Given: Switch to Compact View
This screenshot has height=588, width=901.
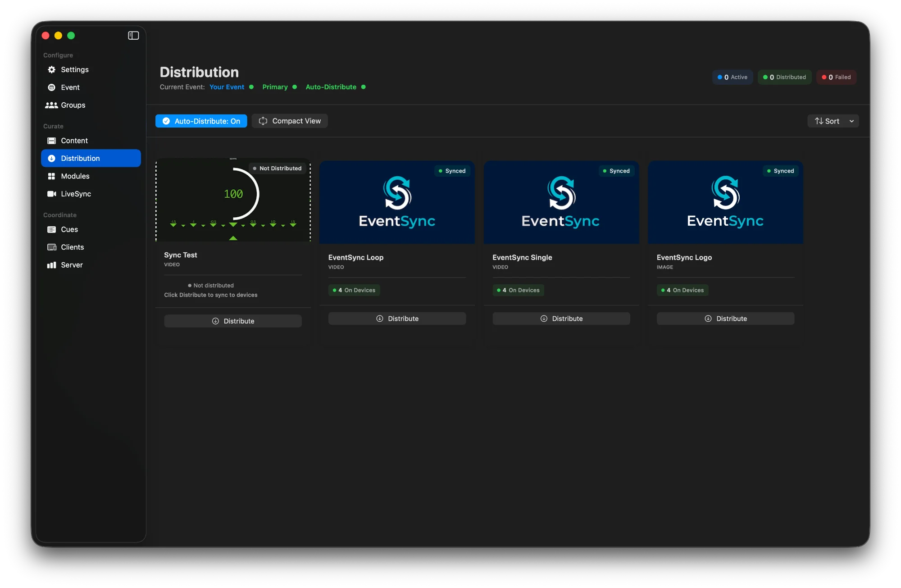Looking at the screenshot, I should (x=290, y=121).
